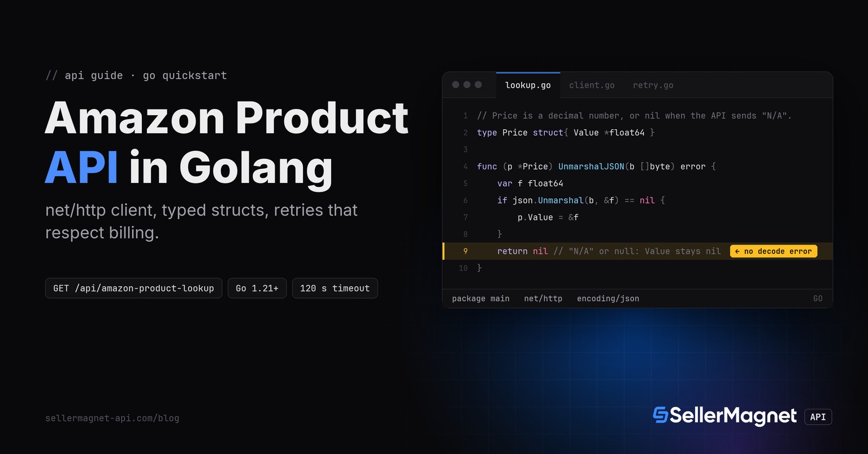
Task: Click the UnmarshalJSON function name
Action: pyautogui.click(x=591, y=167)
